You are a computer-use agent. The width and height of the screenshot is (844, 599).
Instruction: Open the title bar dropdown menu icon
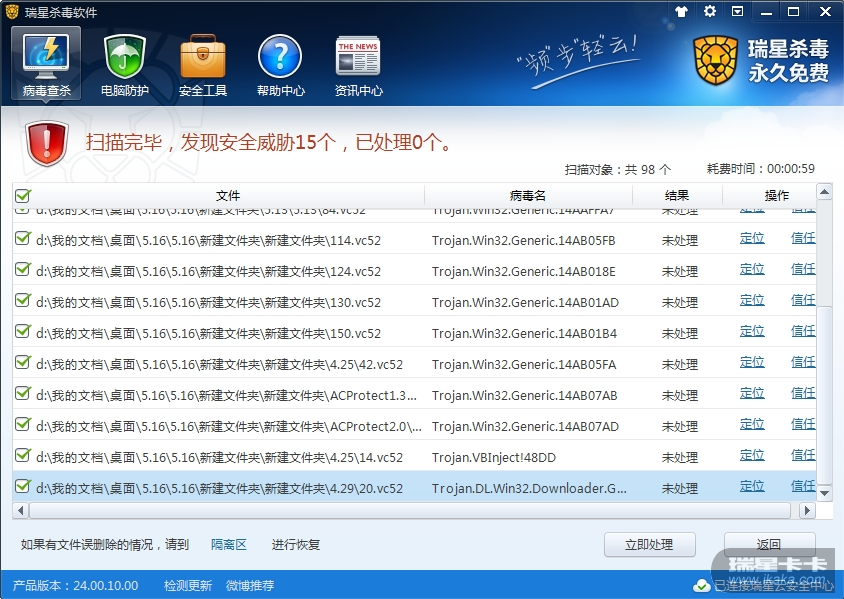737,11
